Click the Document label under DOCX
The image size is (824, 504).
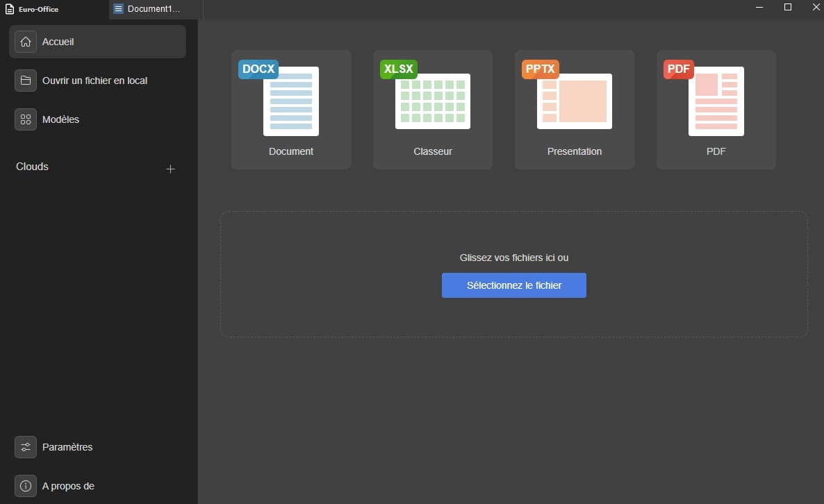point(291,151)
